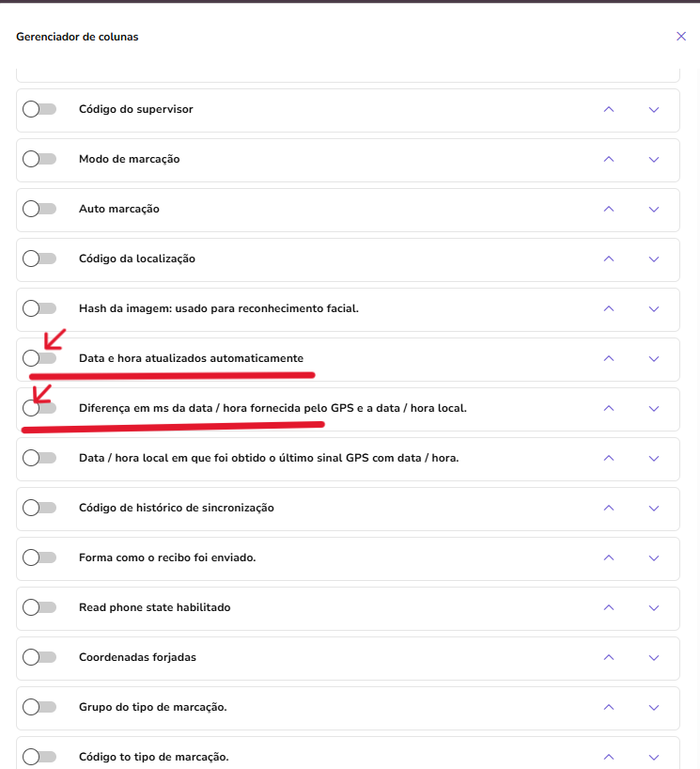Enable the 'Código do supervisor' column switch
The height and width of the screenshot is (769, 700).
coord(39,109)
